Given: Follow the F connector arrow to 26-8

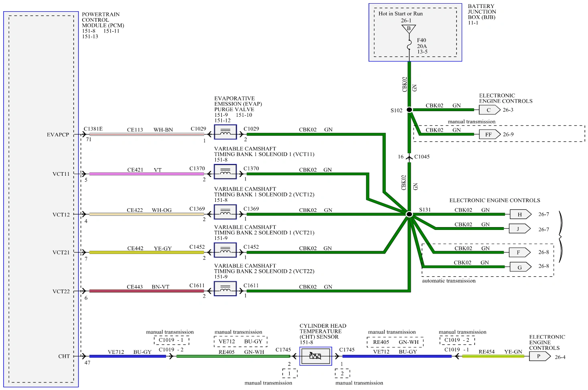Looking at the screenshot, I should 519,252.
